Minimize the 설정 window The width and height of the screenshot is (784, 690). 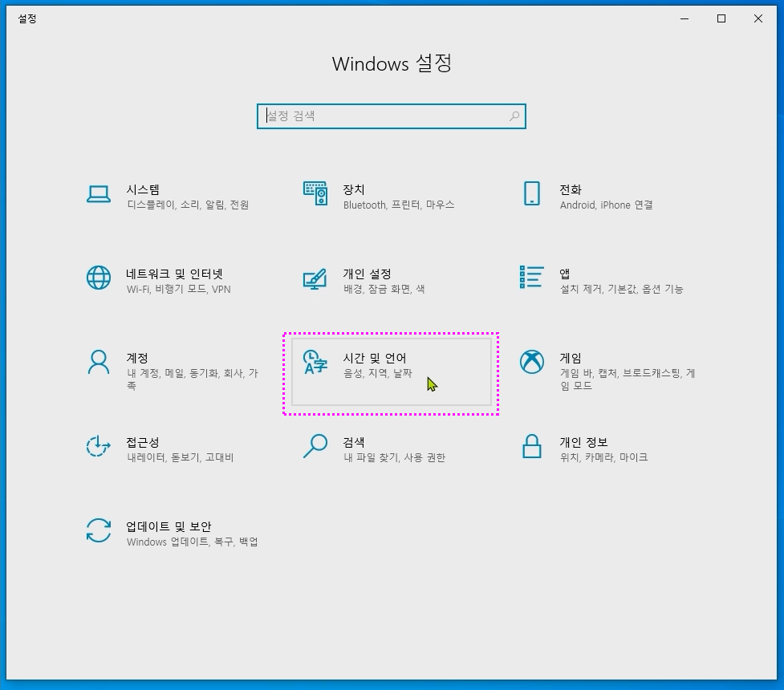[x=684, y=18]
